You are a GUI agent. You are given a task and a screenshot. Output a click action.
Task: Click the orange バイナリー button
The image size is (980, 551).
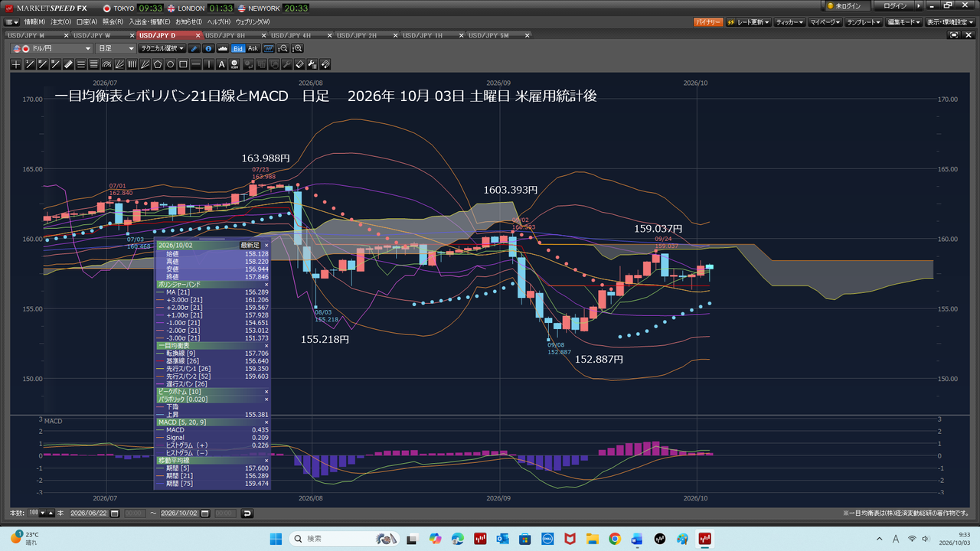[x=708, y=22]
